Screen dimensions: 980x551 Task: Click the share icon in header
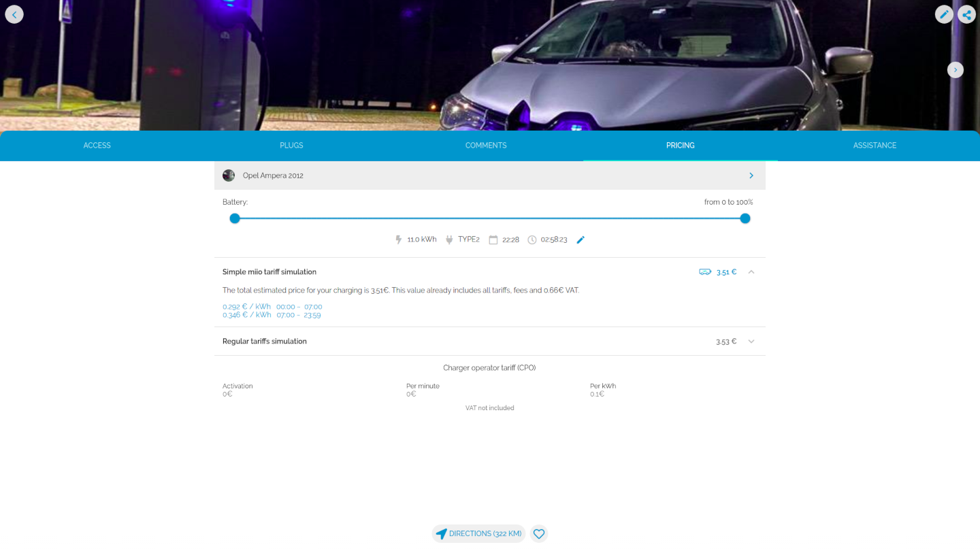point(966,14)
